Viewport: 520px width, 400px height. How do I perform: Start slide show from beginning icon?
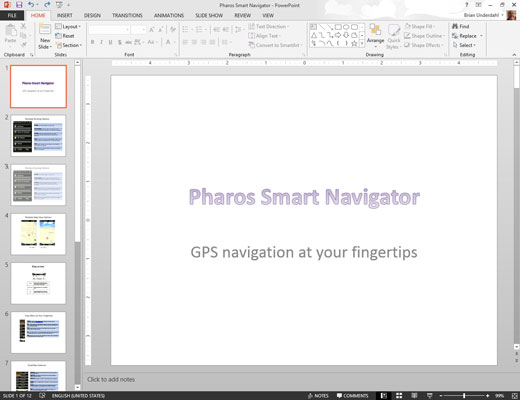(59, 5)
